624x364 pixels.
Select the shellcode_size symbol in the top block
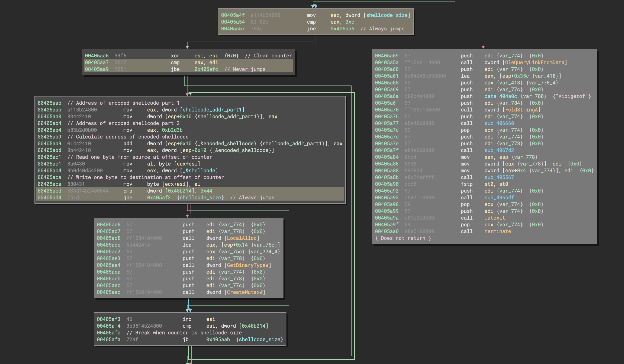click(x=387, y=15)
